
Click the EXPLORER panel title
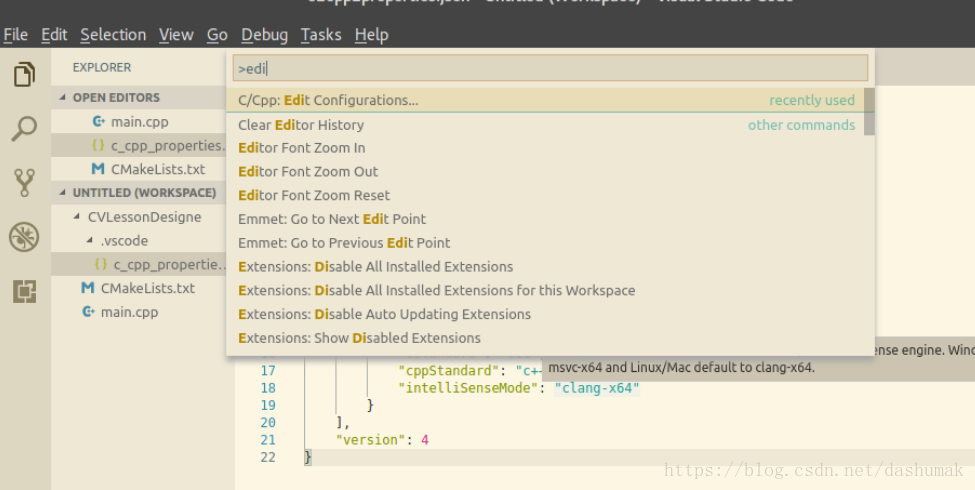[x=102, y=67]
